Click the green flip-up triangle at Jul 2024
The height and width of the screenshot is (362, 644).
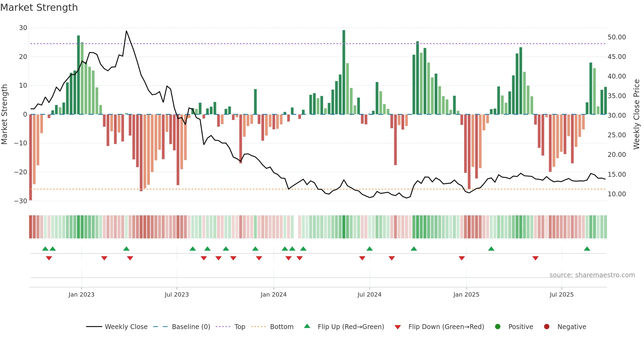point(369,249)
